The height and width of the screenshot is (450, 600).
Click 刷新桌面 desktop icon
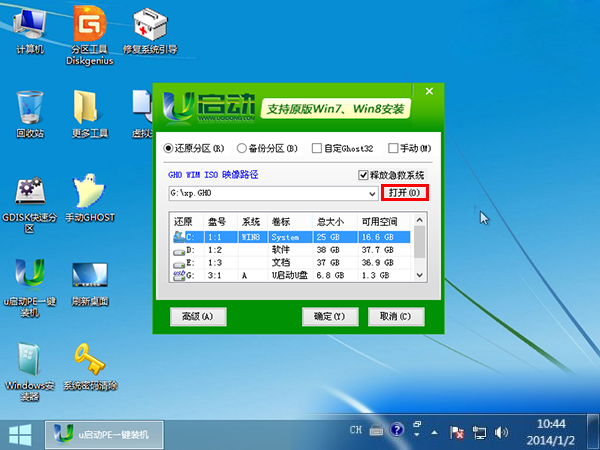90,284
